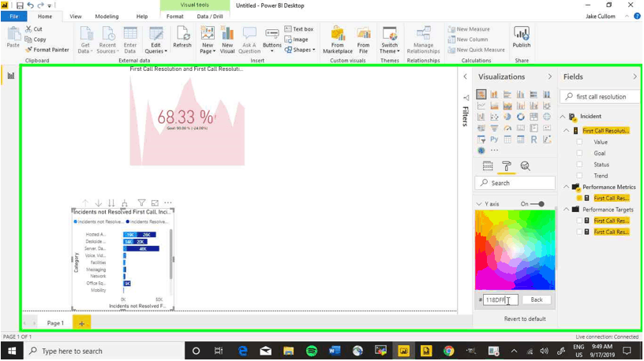The width and height of the screenshot is (644, 361).
Task: Select the scatter chart visualization
Action: click(x=494, y=117)
